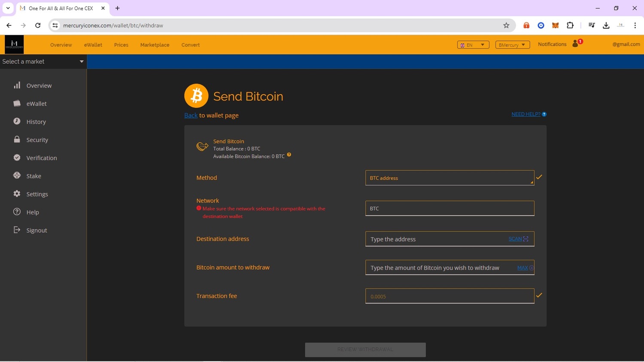Click the browser URL address bar

tap(281, 25)
